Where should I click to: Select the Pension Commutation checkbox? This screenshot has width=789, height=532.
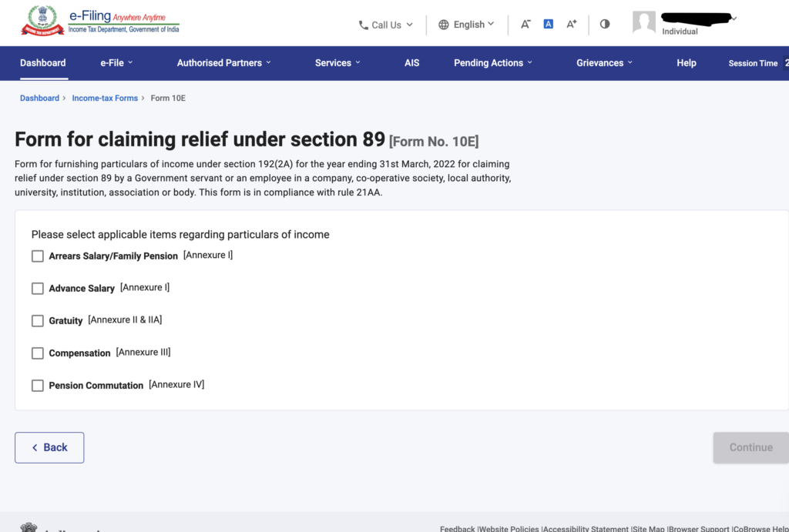[x=38, y=386]
